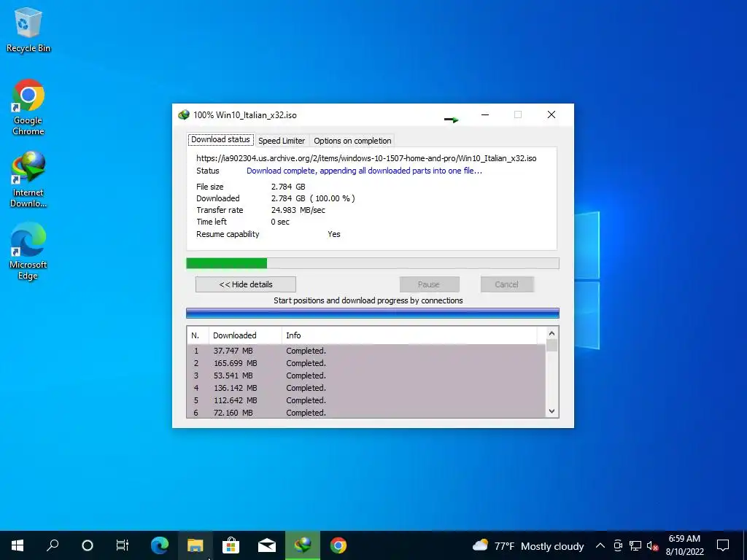Viewport: 747px width, 560px height.
Task: Open the Options on completion tab
Action: [x=352, y=141]
